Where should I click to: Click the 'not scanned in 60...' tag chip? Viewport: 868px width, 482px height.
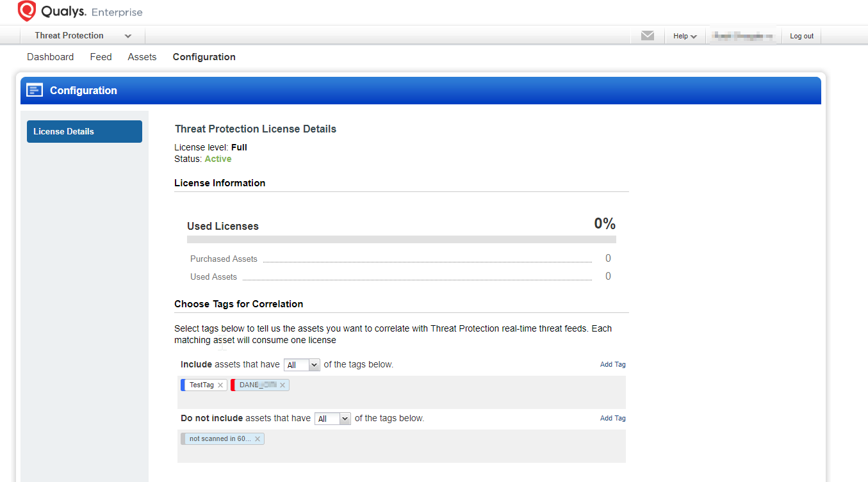pyautogui.click(x=222, y=439)
